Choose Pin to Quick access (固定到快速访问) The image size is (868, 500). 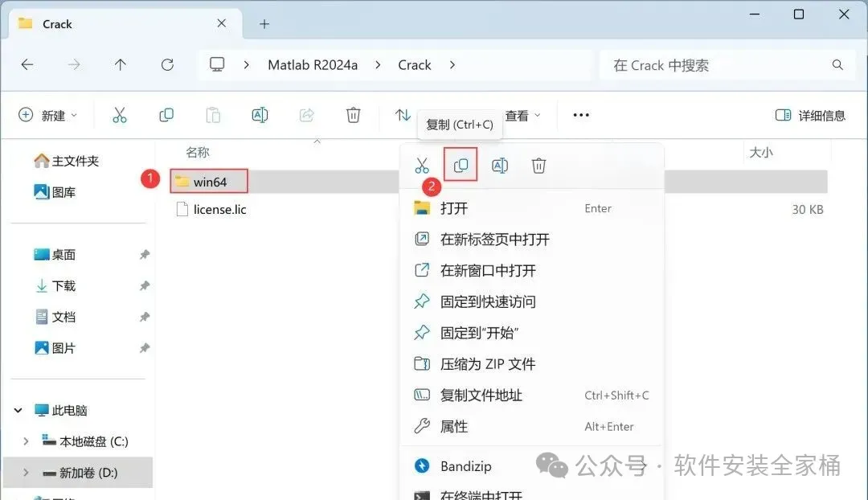tap(531, 301)
